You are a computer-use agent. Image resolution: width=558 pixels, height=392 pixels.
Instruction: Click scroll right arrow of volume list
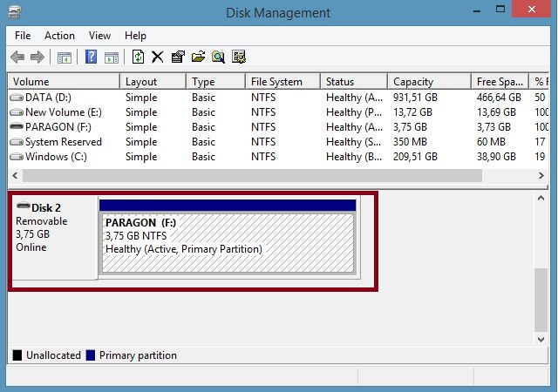pos(541,175)
